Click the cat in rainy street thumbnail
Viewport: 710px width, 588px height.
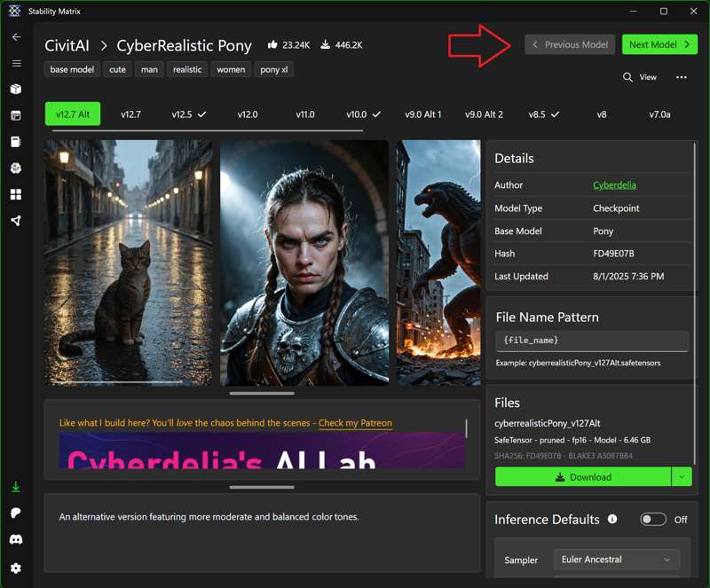[x=129, y=263]
